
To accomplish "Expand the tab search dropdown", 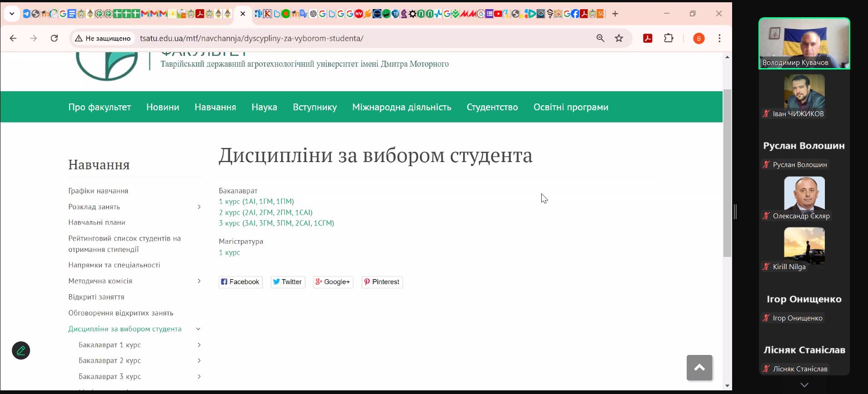I will 12,14.
